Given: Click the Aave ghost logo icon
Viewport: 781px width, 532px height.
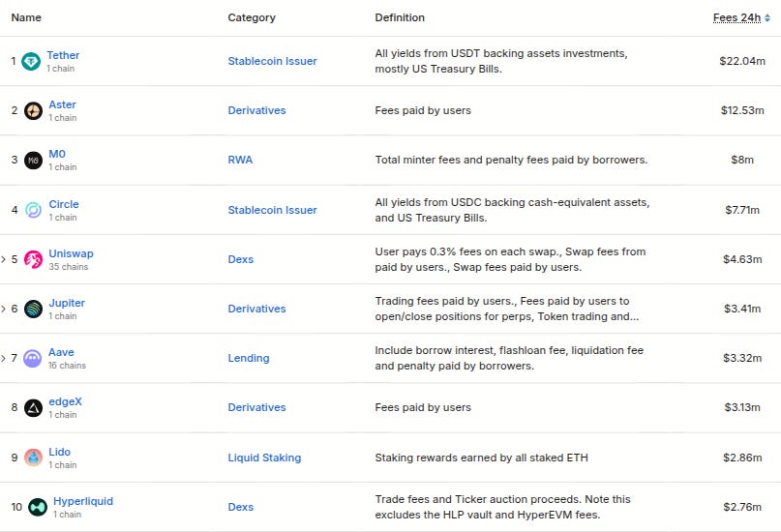Looking at the screenshot, I should (32, 358).
